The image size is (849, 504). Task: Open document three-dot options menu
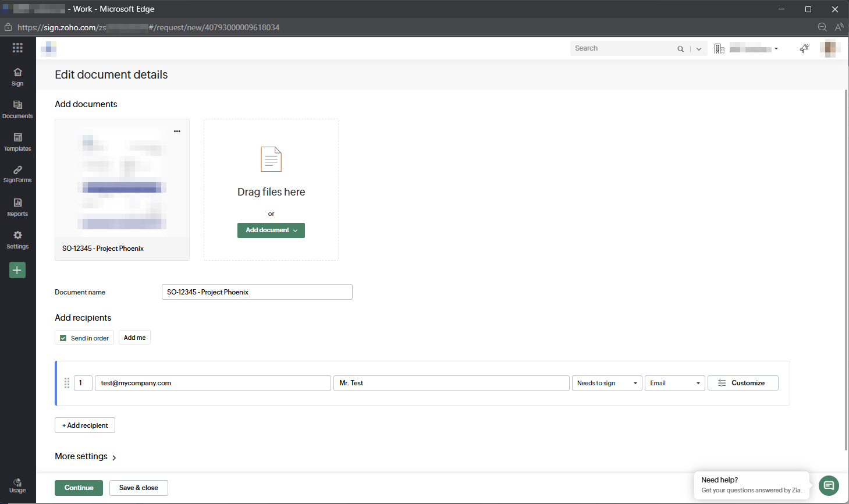(177, 131)
